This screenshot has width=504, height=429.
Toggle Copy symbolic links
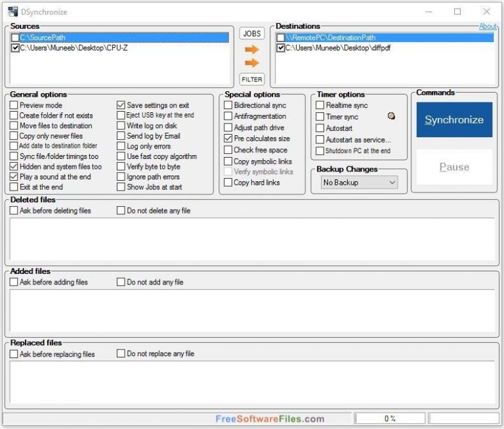(228, 161)
